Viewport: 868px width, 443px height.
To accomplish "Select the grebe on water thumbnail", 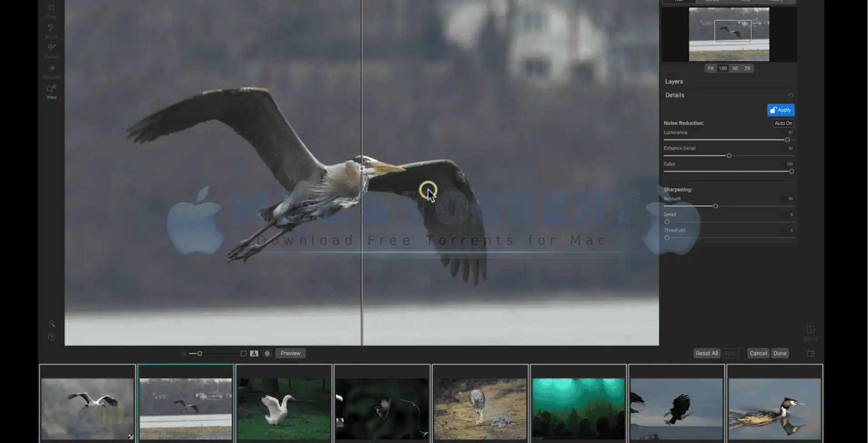I will click(774, 409).
